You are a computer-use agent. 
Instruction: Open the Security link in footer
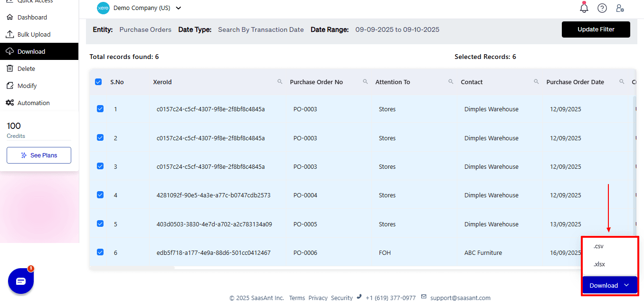[x=342, y=298]
